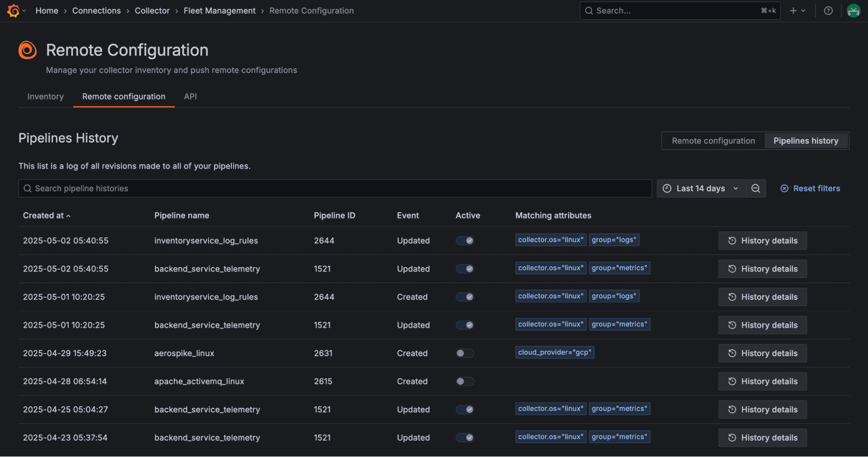Open the dropdown beside the Grafana logo
The image size is (868, 457).
click(x=23, y=10)
